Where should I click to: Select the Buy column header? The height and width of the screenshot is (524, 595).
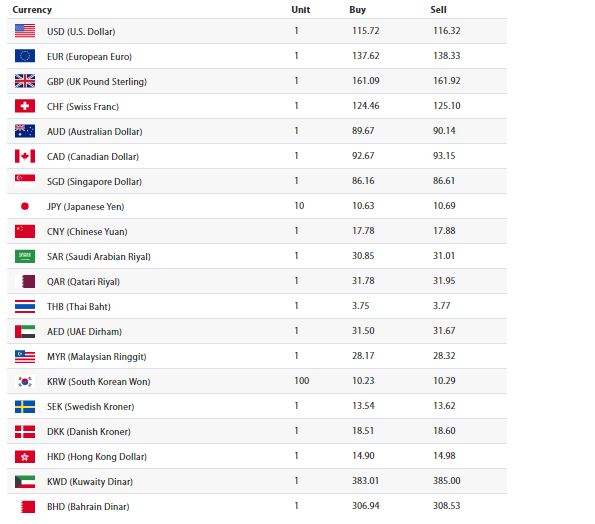357,10
